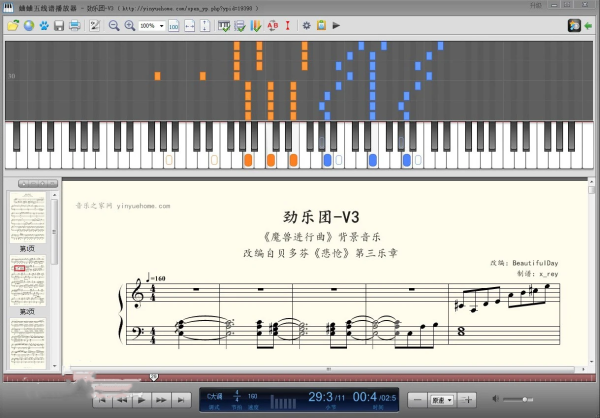The width and height of the screenshot is (600, 418).
Task: Expand the thumbnail panel scroll down arrow
Action: pos(54,366)
